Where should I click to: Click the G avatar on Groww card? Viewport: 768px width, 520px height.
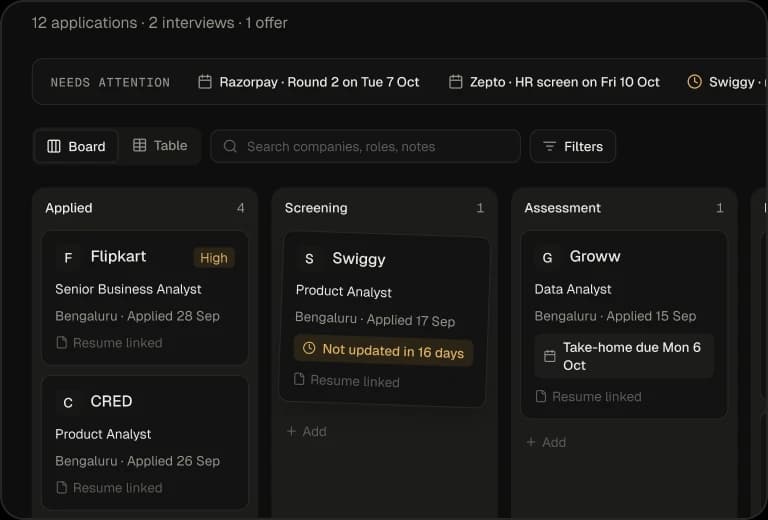point(547,258)
